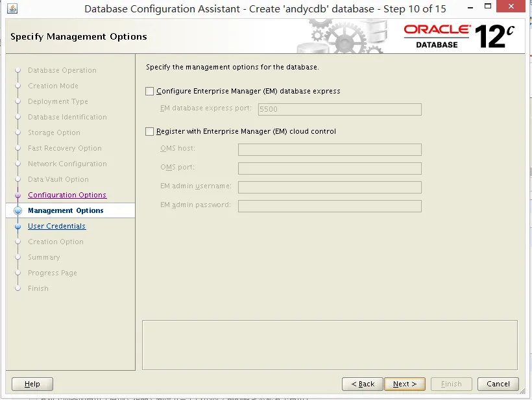532x400 pixels.
Task: Click the 'OMS port:' label
Action: coord(178,167)
